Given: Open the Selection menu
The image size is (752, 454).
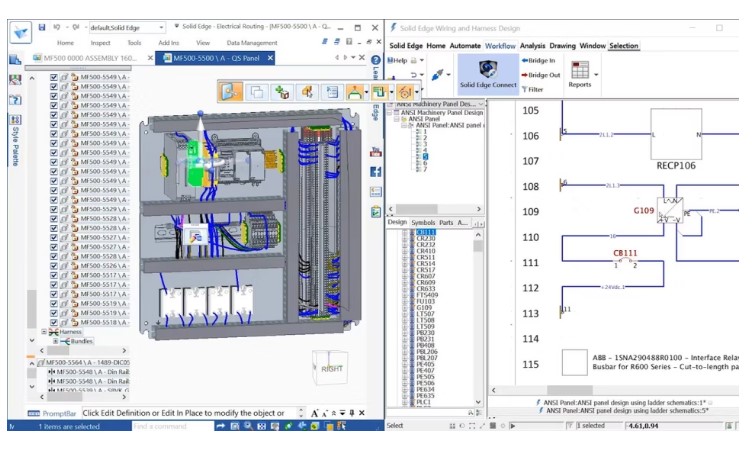Looking at the screenshot, I should tap(623, 46).
